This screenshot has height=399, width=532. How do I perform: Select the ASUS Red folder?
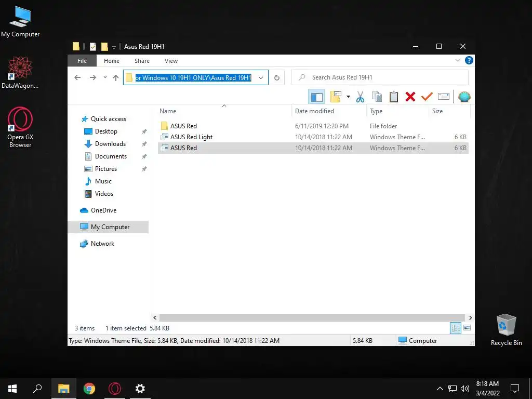[x=313, y=126]
